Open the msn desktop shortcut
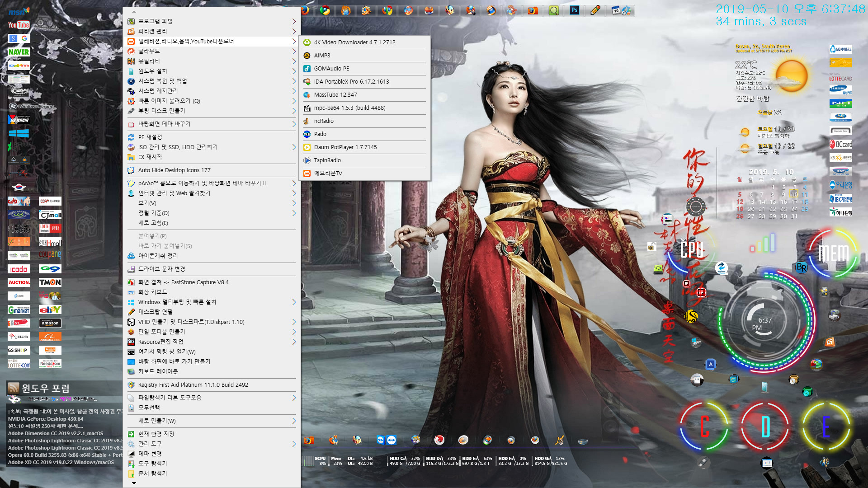868x488 pixels. [x=19, y=11]
